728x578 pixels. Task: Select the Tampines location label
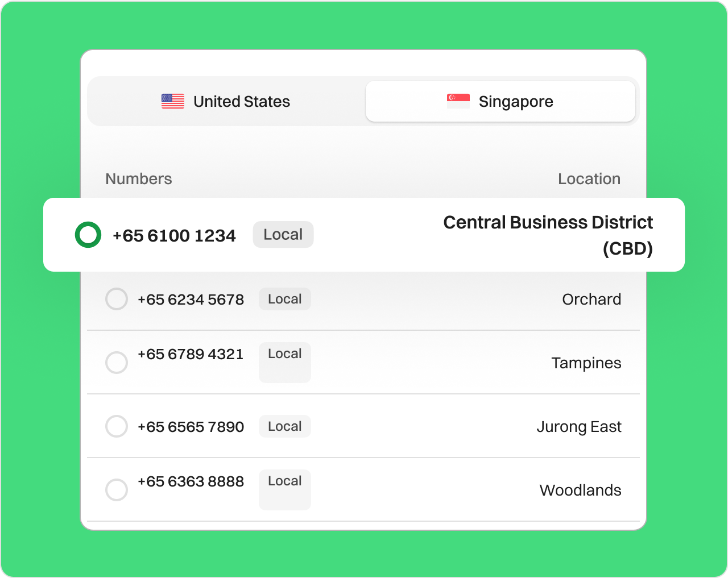click(586, 363)
